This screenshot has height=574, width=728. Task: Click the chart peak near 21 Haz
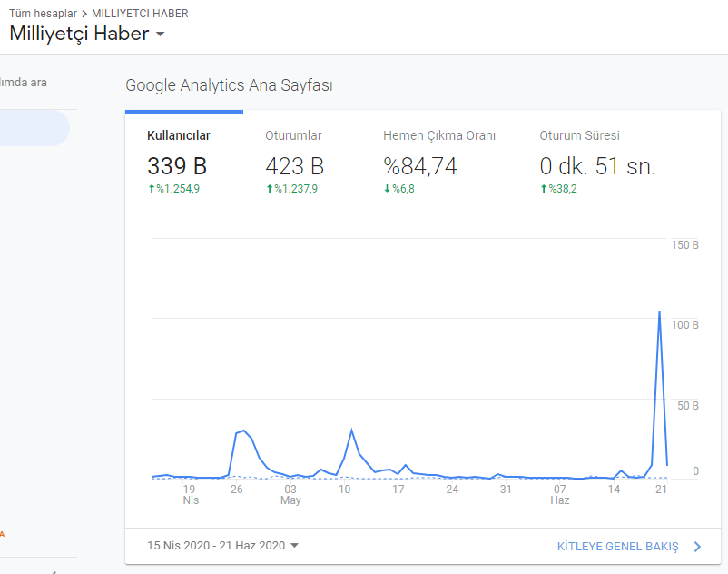[659, 312]
